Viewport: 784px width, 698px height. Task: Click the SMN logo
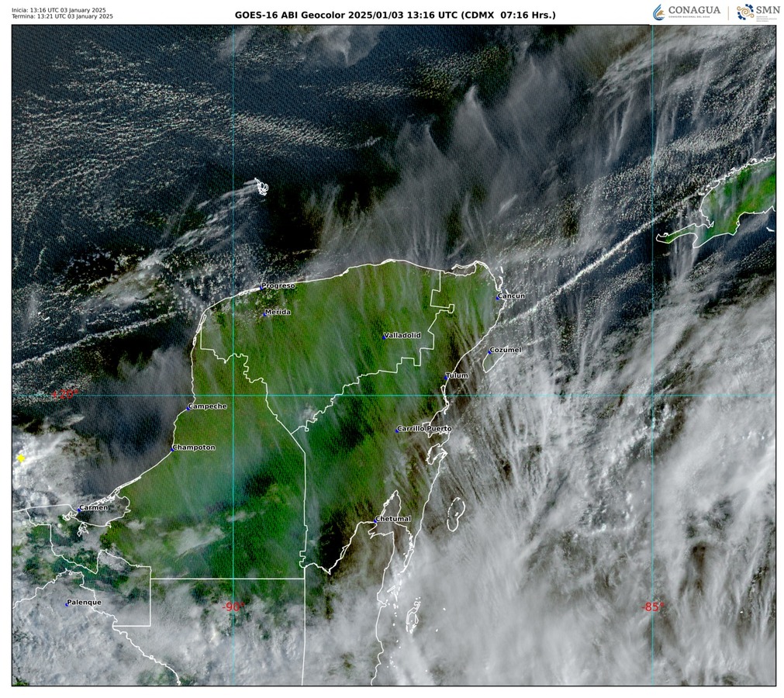pos(755,12)
